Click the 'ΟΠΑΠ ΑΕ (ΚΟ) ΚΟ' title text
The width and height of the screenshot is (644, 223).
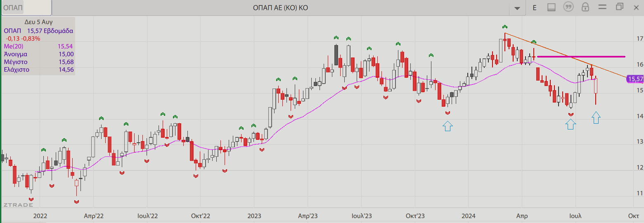(x=281, y=8)
